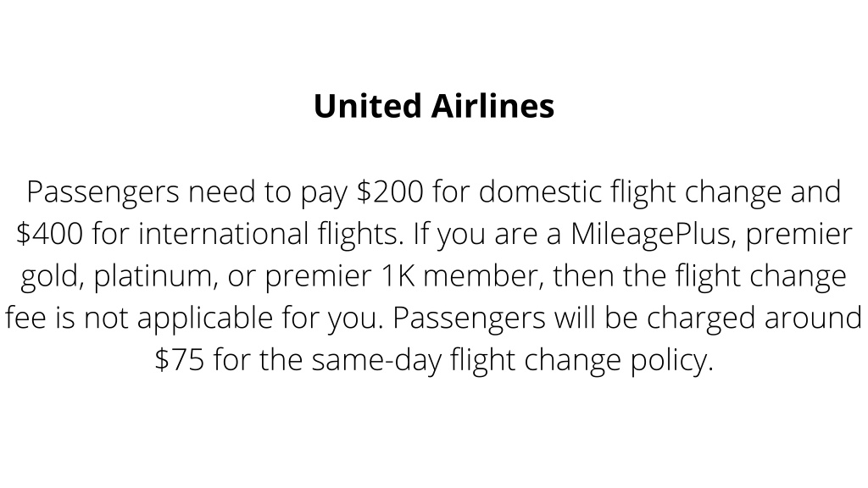Click the word gold
Image resolution: width=868 pixels, height=488 pixels.
(52, 277)
